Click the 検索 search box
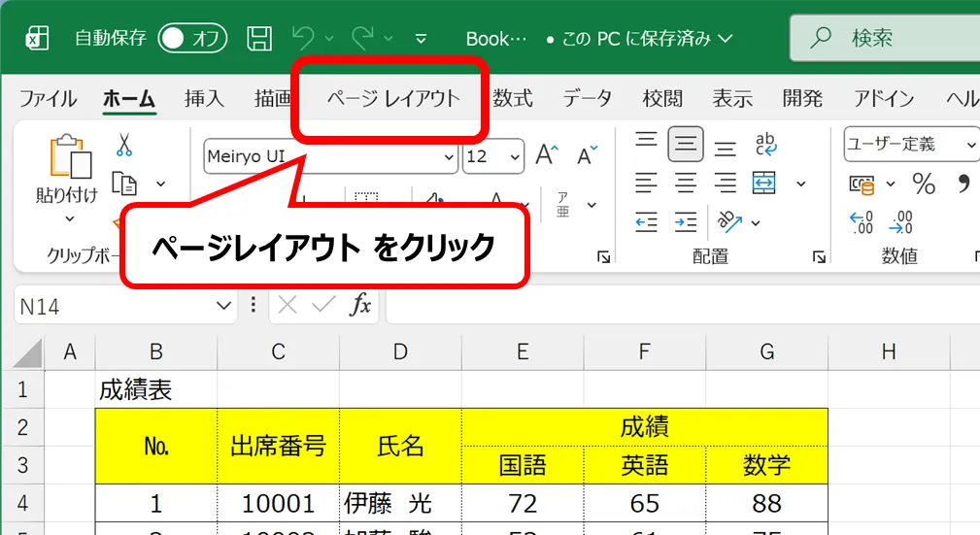Screen dimensions: 980x535 (884, 39)
